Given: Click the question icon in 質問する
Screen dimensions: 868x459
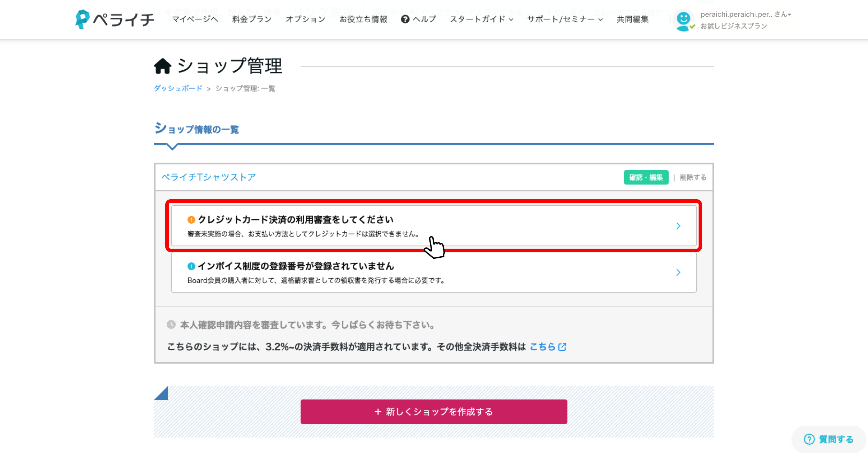Looking at the screenshot, I should pos(809,439).
